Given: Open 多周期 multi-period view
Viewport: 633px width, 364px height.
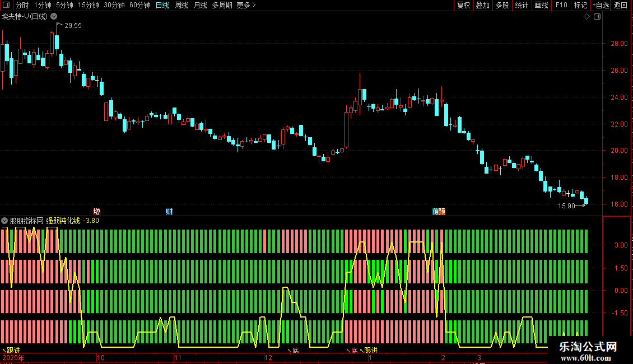Looking at the screenshot, I should click(x=222, y=5).
